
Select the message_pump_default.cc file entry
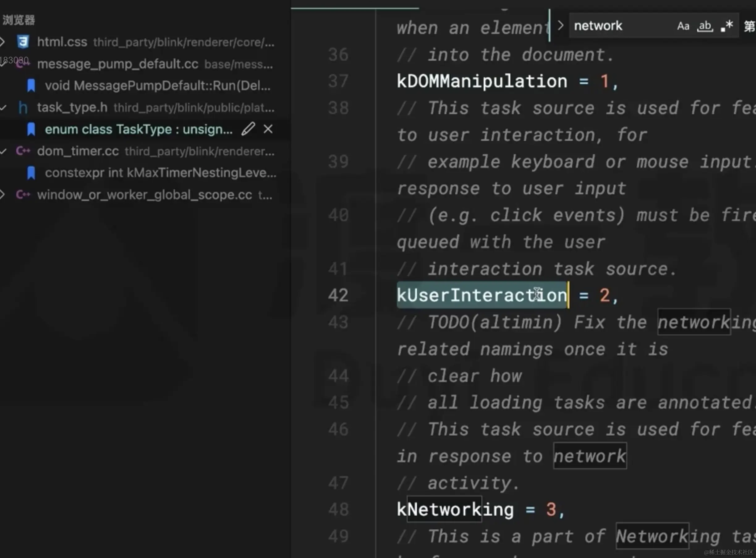click(117, 64)
